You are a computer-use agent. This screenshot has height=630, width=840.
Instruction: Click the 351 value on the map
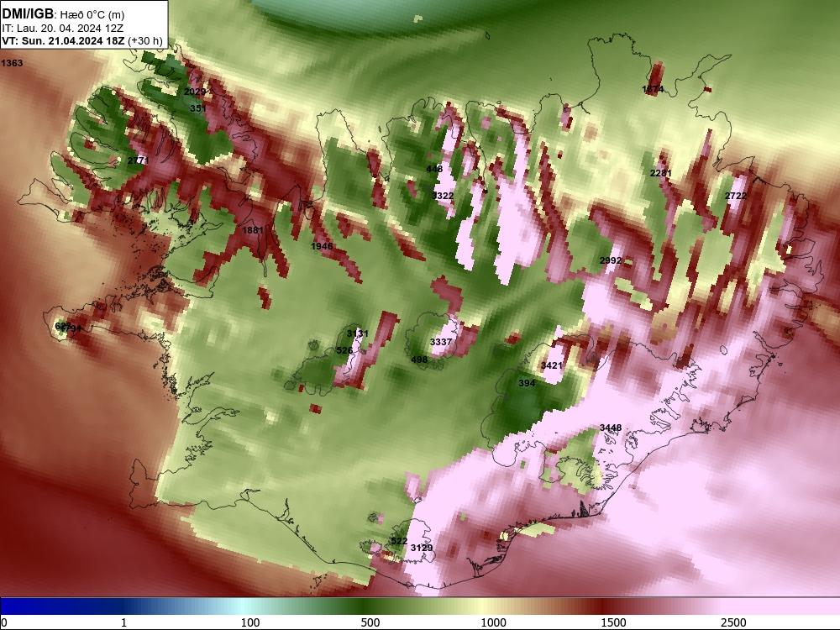pos(198,108)
